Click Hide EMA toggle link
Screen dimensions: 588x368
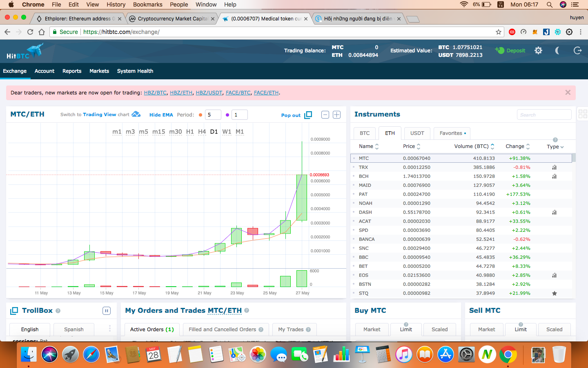coord(161,115)
